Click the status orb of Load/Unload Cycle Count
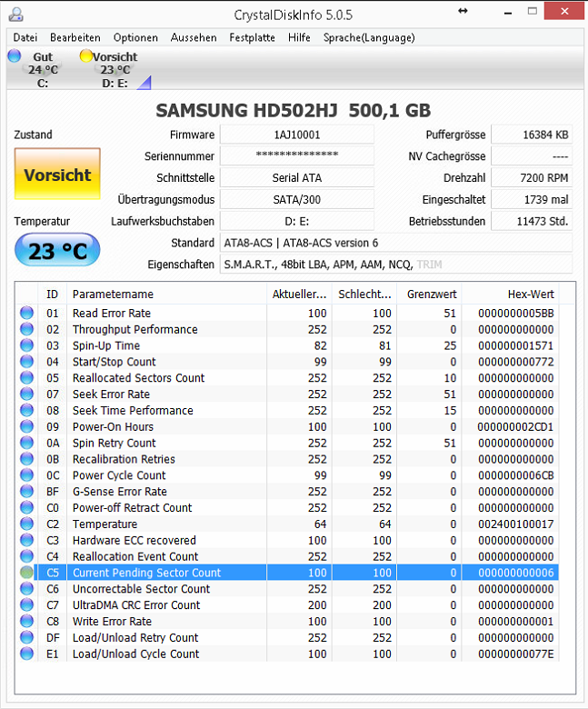The width and height of the screenshot is (588, 709). tap(26, 654)
